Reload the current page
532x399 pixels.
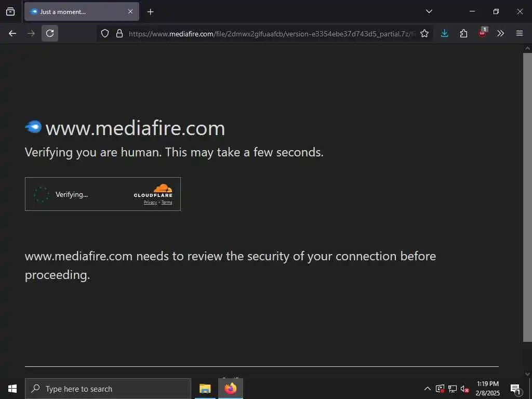point(50,33)
